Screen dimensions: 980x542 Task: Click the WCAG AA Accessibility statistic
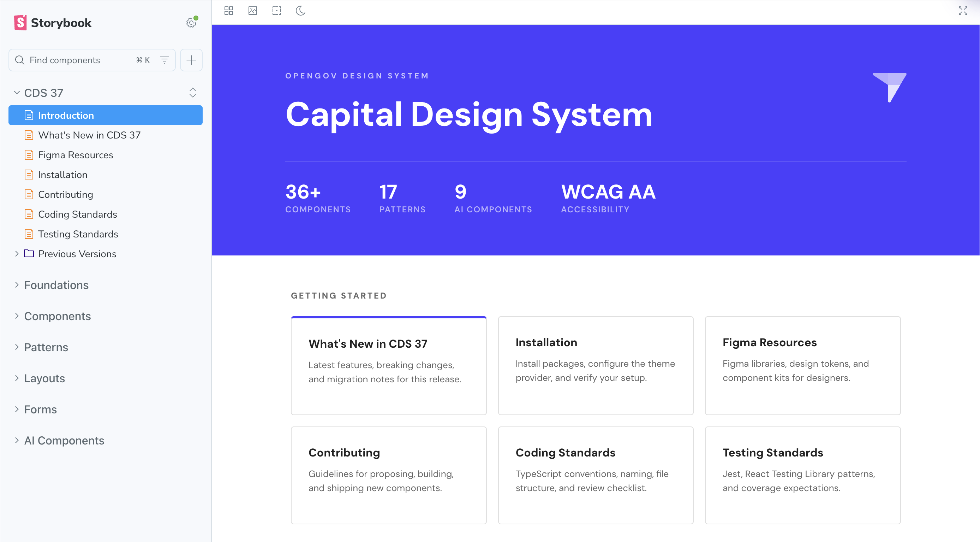coord(608,198)
